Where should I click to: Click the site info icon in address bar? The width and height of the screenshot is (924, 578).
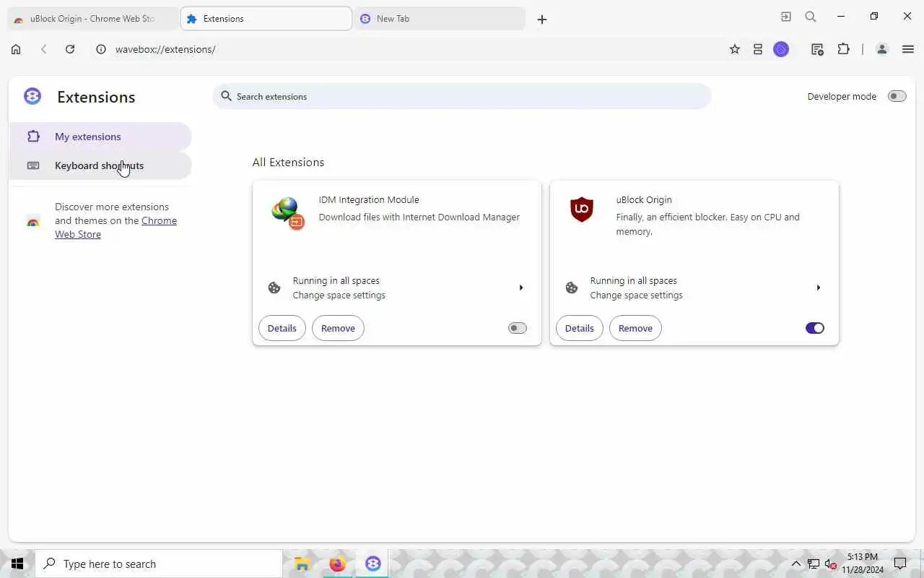[x=101, y=49]
